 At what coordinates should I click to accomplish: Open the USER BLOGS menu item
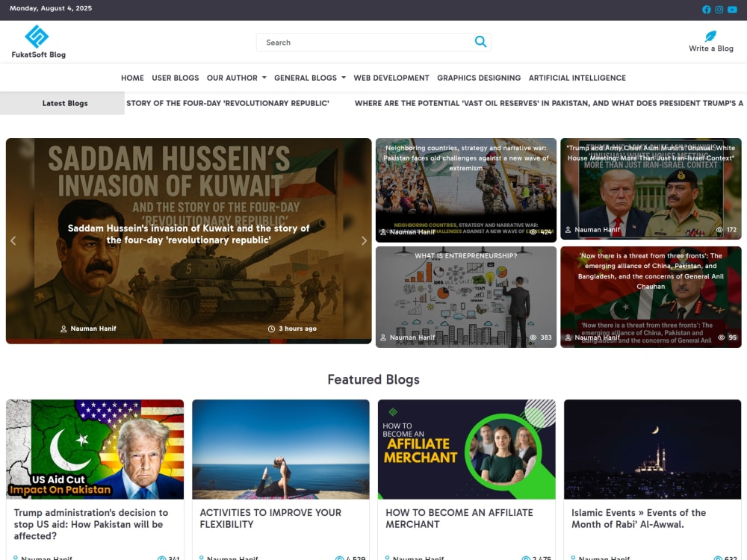point(176,78)
